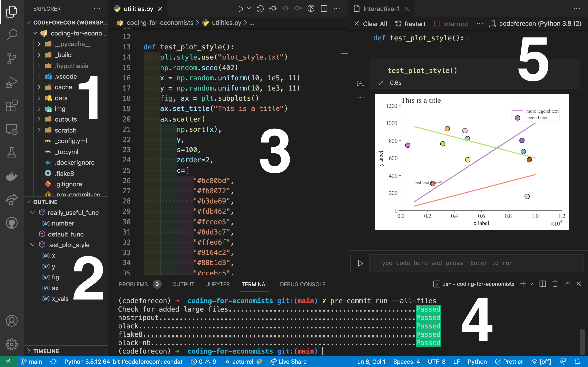Viewport: 588px width, 367px height.
Task: Click the split editor right icon
Action: [324, 9]
